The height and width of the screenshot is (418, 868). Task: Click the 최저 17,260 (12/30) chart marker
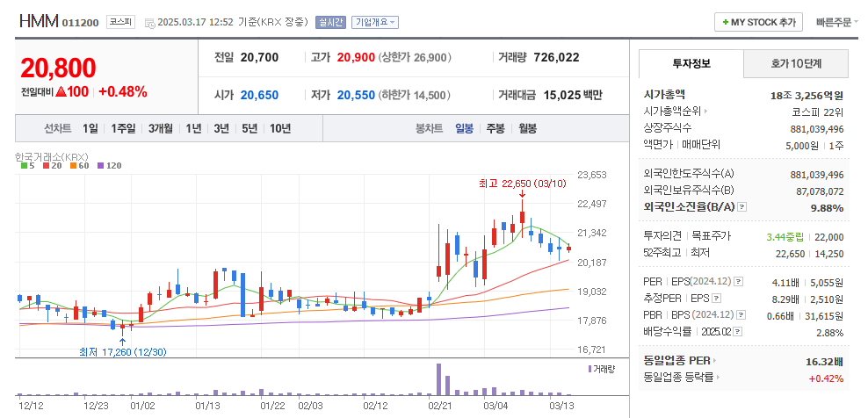(123, 351)
